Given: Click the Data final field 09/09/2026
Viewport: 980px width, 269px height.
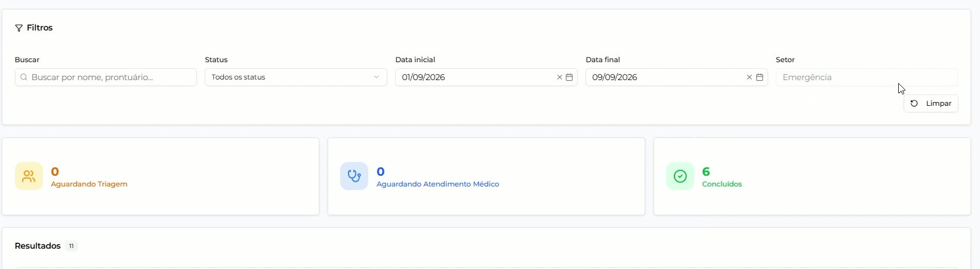Looking at the screenshot, I should pyautogui.click(x=677, y=77).
